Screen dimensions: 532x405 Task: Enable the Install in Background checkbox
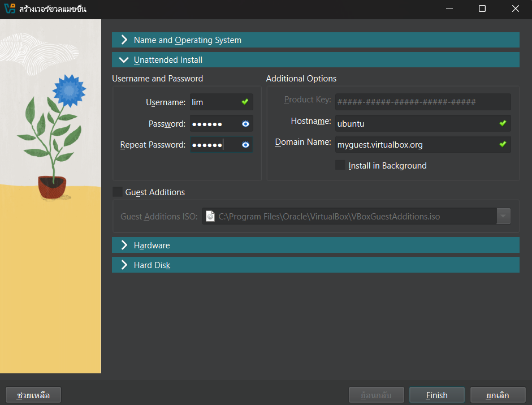click(x=340, y=165)
